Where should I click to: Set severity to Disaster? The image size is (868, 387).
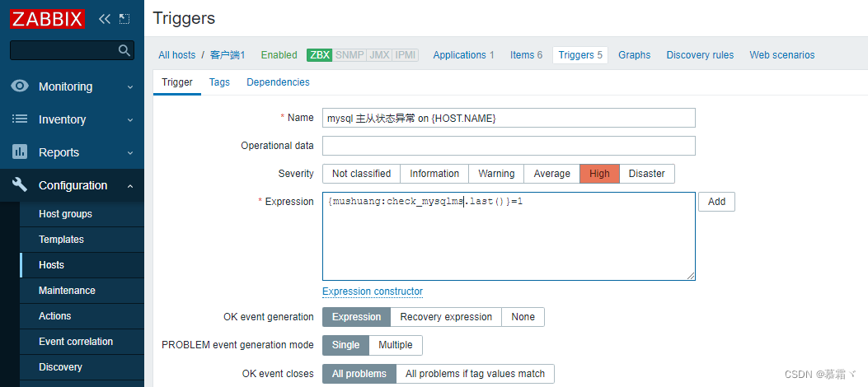646,174
